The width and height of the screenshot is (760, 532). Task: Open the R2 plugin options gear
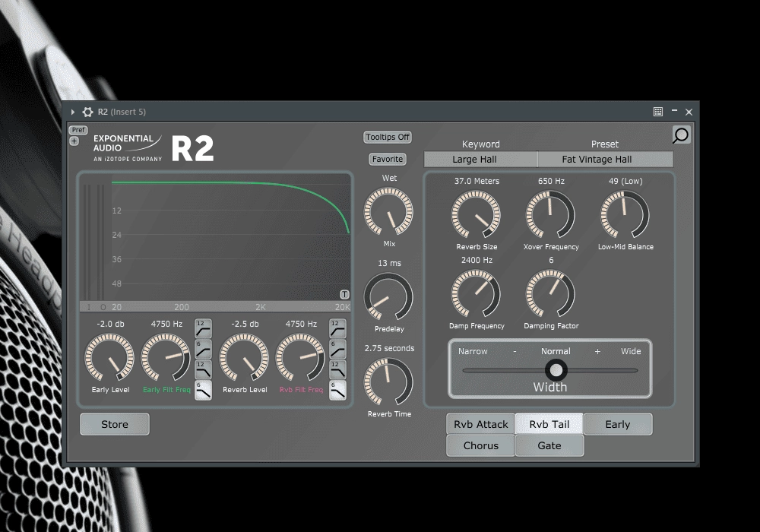pyautogui.click(x=87, y=112)
